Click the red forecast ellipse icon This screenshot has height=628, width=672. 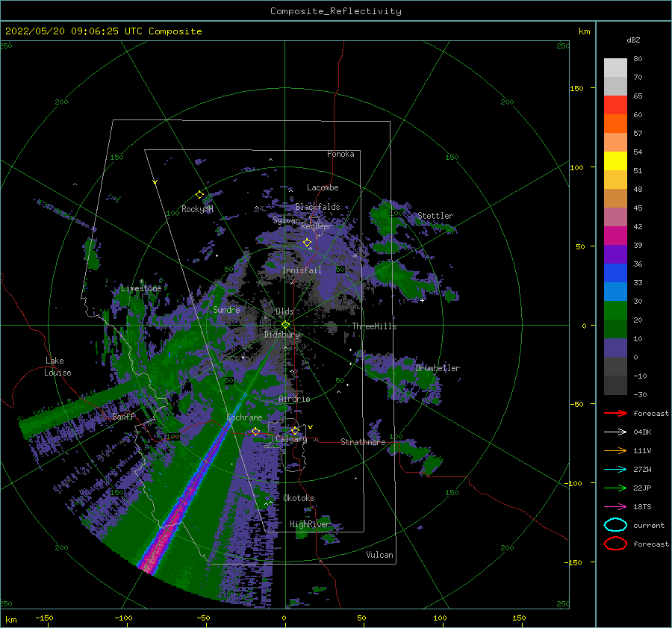tap(615, 544)
